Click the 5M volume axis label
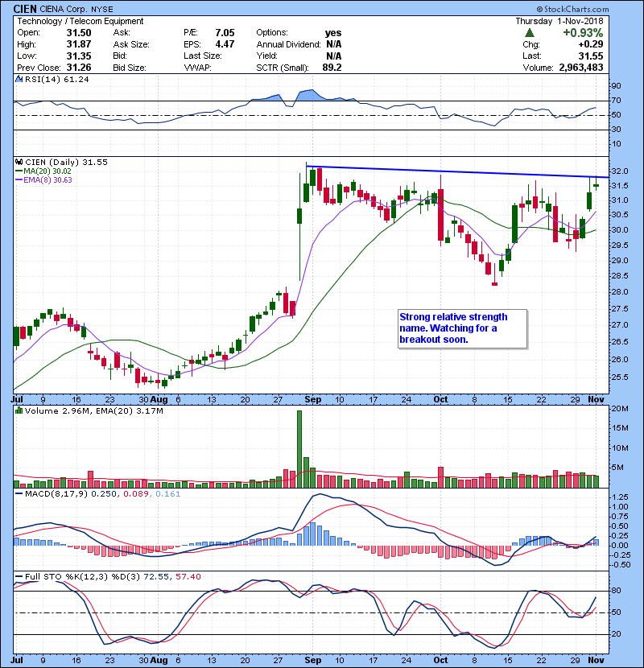Viewport: 644px width, 668px height. [x=617, y=468]
